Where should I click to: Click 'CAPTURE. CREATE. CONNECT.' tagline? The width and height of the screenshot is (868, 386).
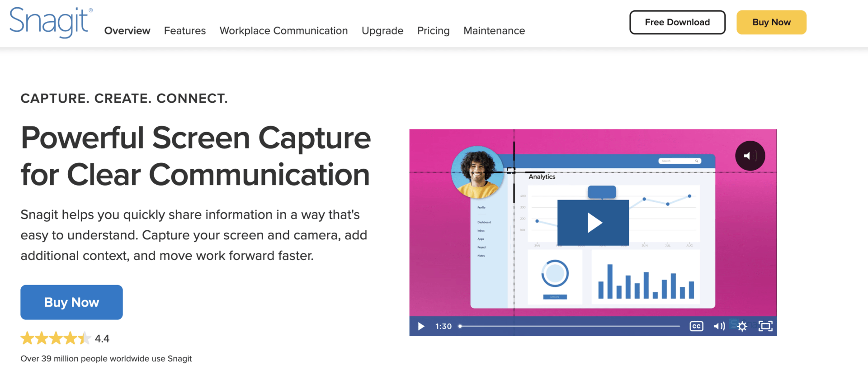coord(124,98)
